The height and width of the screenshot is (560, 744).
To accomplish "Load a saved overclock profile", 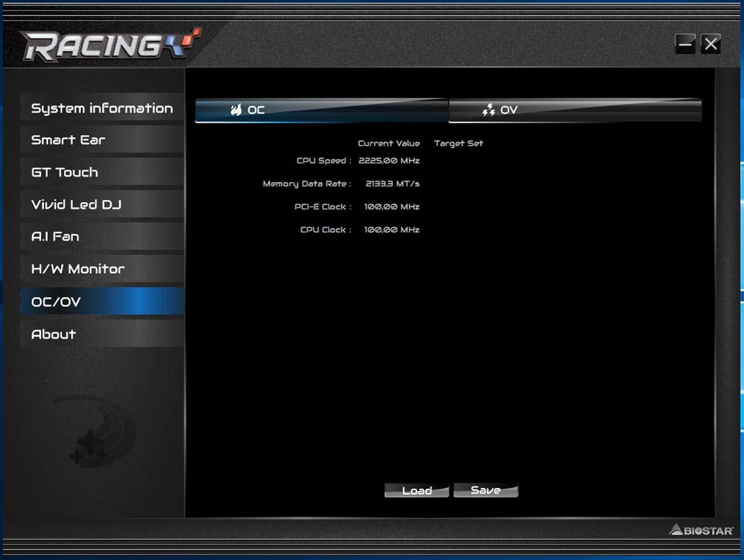I will (417, 491).
